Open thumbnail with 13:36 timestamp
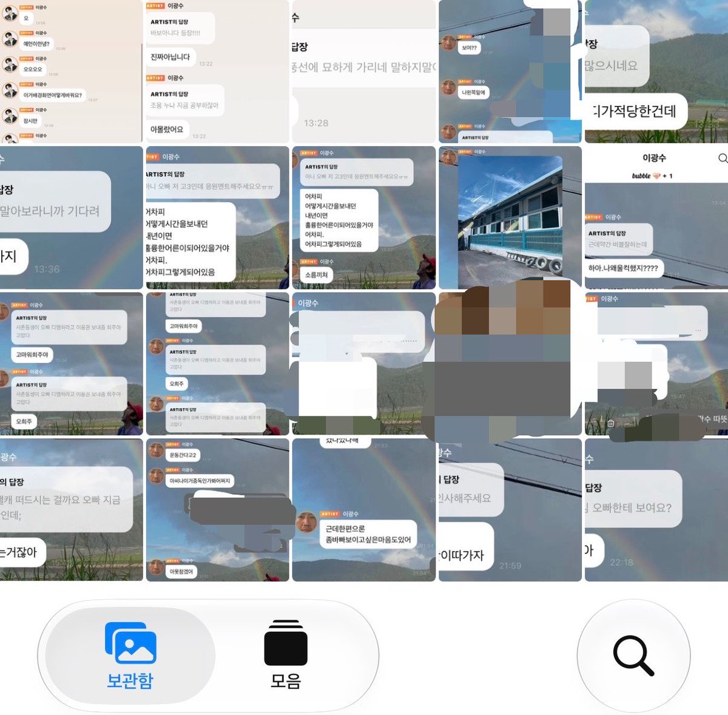728x715 pixels. [x=71, y=217]
